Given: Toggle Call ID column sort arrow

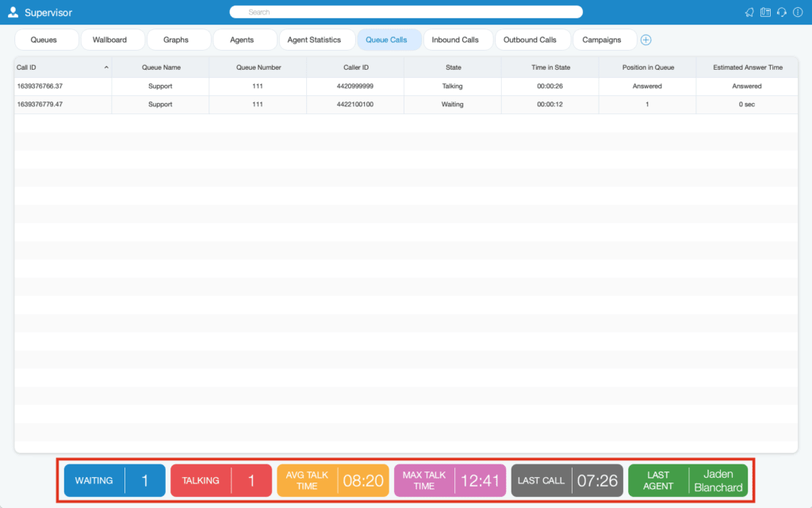Looking at the screenshot, I should (x=106, y=67).
